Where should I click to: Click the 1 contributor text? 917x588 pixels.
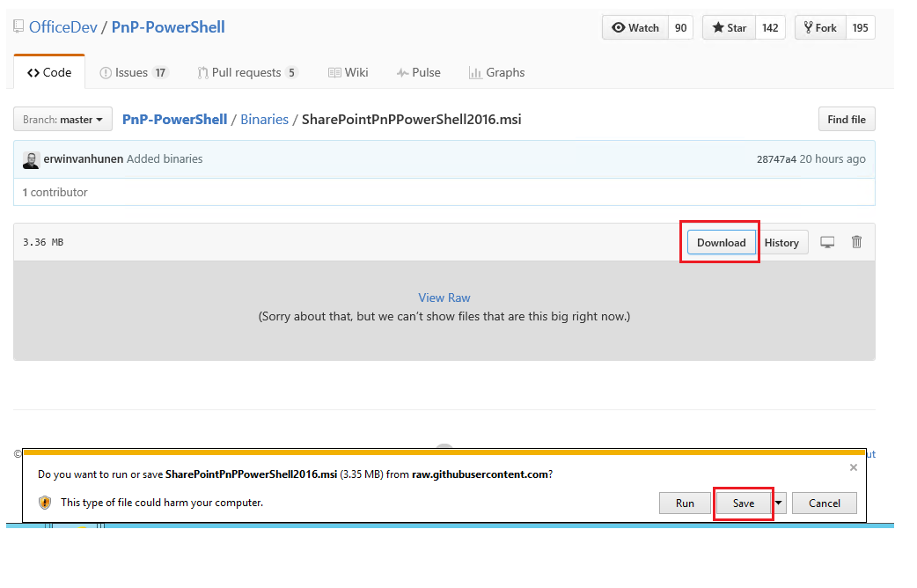(55, 192)
